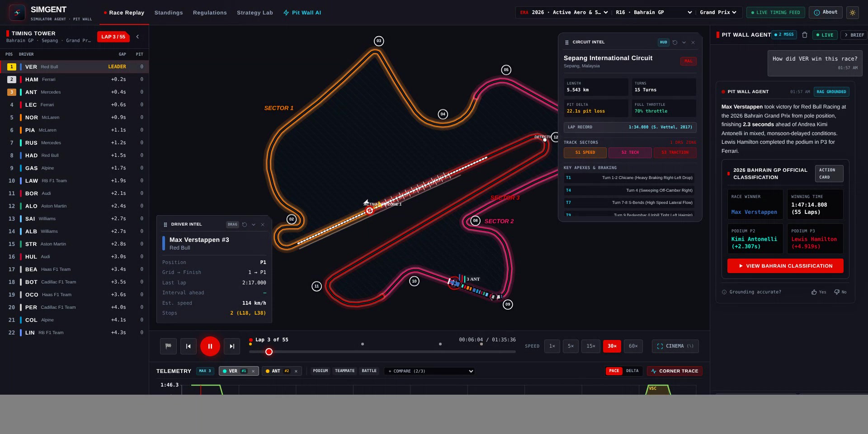
Task: Open the Grand Prix session dropdown
Action: pos(718,13)
